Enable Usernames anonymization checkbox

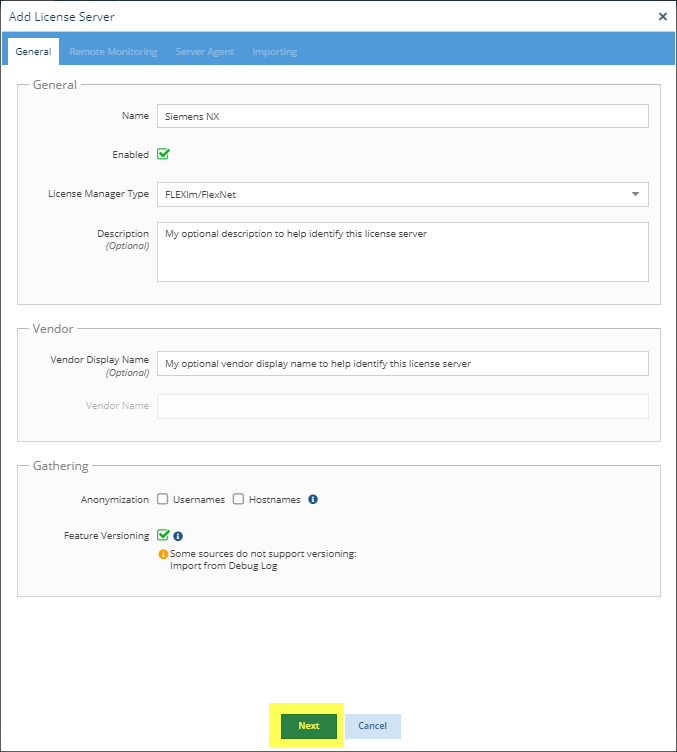tap(163, 499)
